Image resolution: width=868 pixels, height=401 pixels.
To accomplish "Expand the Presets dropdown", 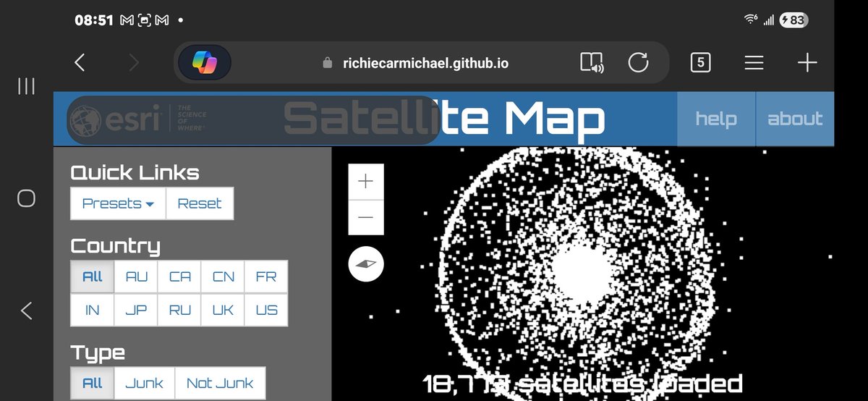I will (119, 203).
